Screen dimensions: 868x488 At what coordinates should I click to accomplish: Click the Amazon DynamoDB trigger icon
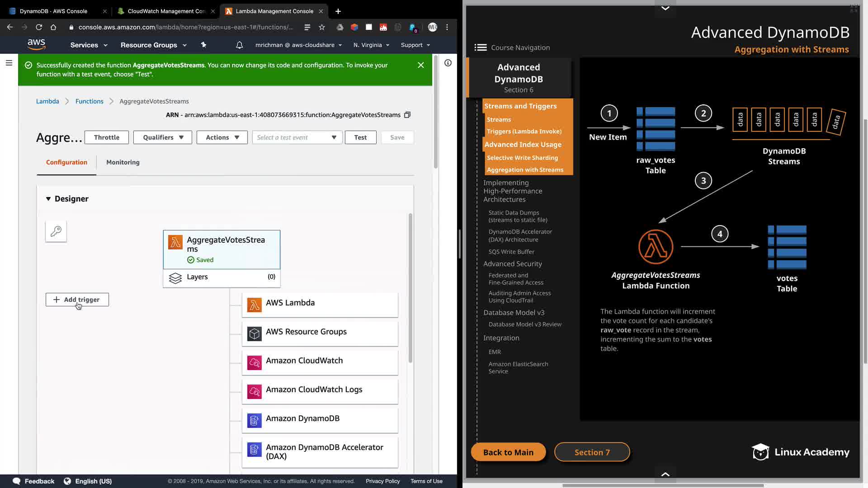254,420
